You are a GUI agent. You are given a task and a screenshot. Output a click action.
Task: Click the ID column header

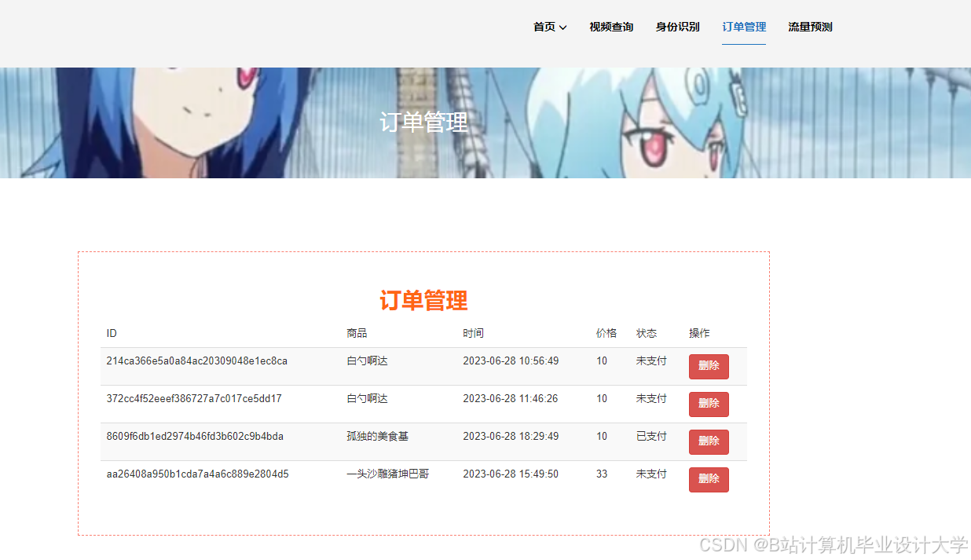point(112,333)
